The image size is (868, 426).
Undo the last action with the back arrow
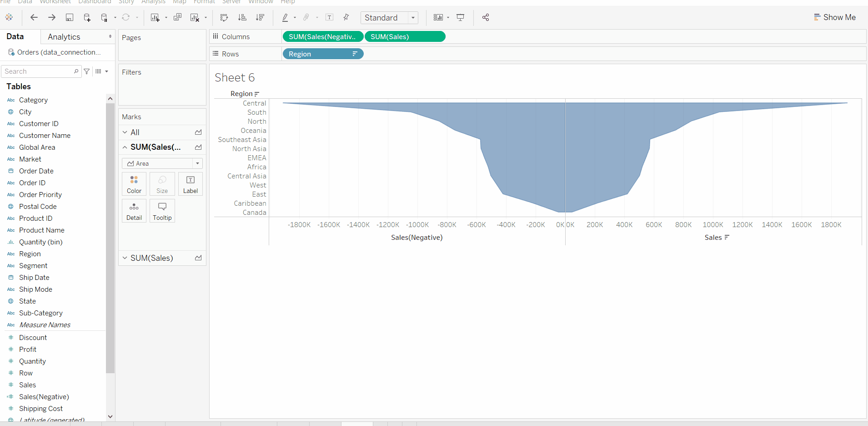tap(34, 17)
